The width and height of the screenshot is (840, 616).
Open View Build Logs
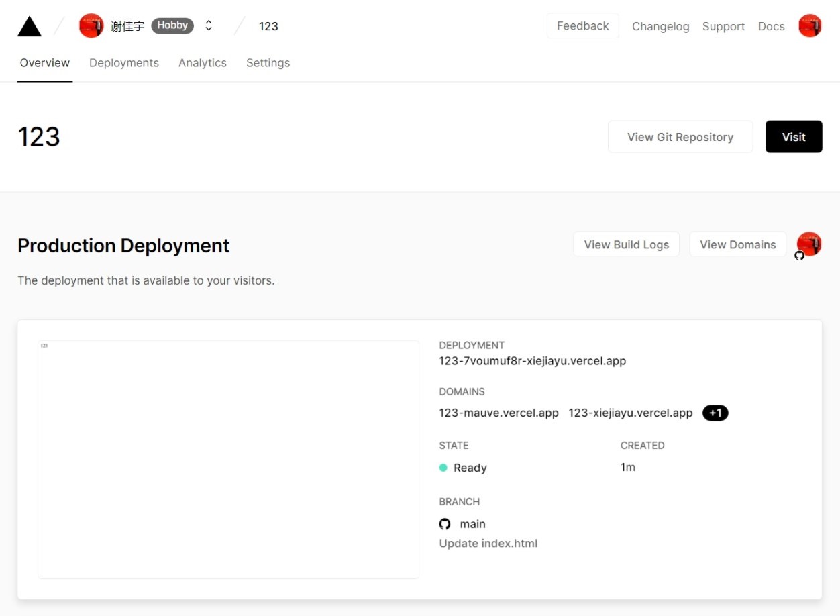(x=626, y=244)
